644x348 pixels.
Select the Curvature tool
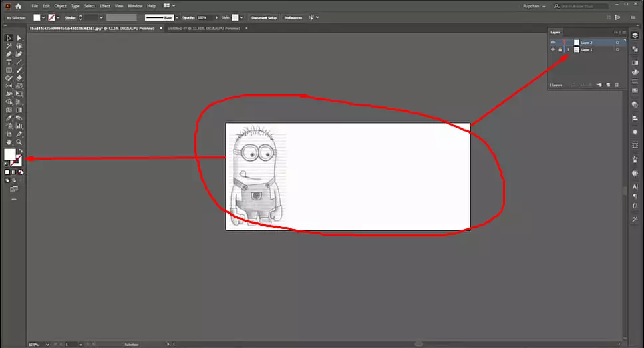click(x=19, y=54)
